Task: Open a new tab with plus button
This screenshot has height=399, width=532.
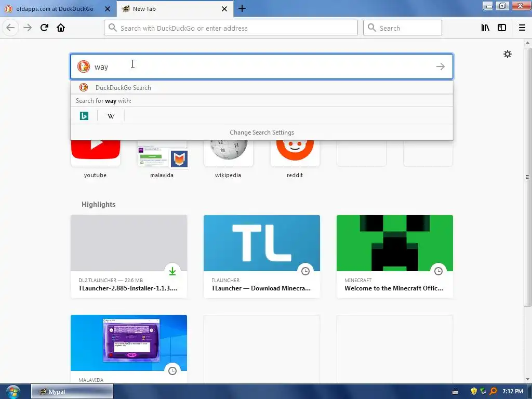Action: (x=242, y=8)
